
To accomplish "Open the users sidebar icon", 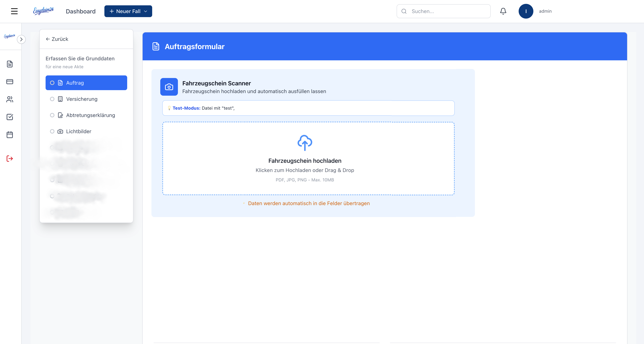I will (x=10, y=99).
